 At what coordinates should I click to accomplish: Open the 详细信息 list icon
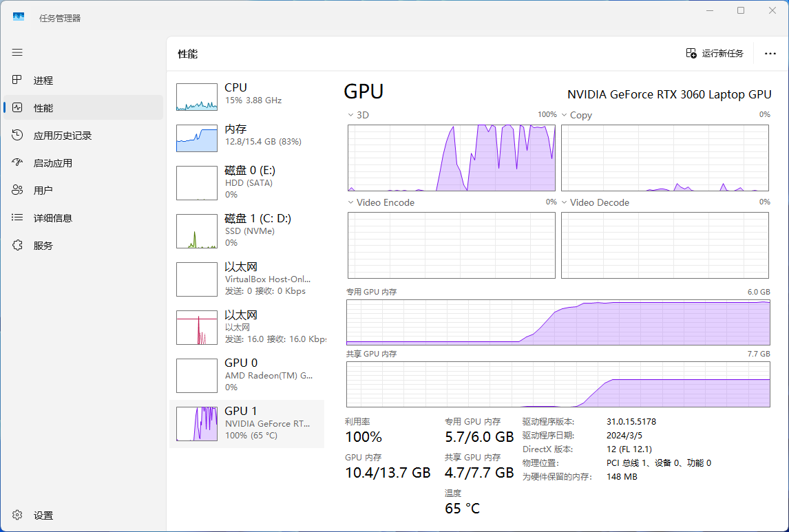17,218
